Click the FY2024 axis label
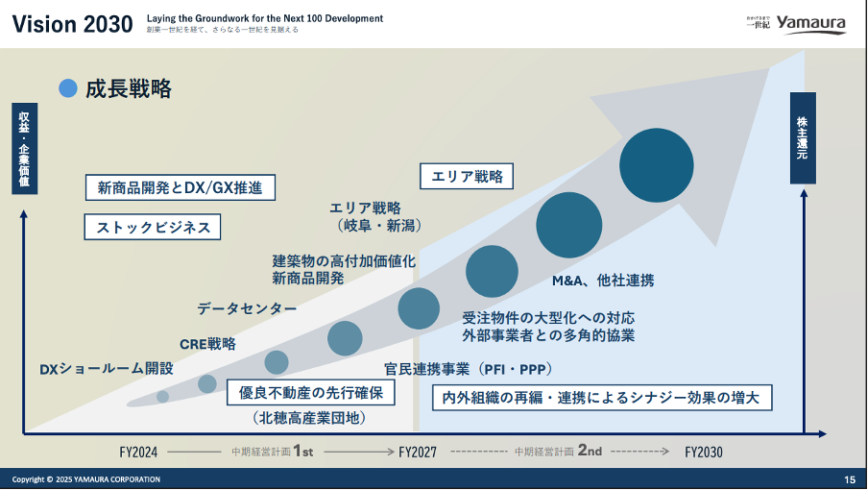This screenshot has height=490, width=868. pos(138,453)
